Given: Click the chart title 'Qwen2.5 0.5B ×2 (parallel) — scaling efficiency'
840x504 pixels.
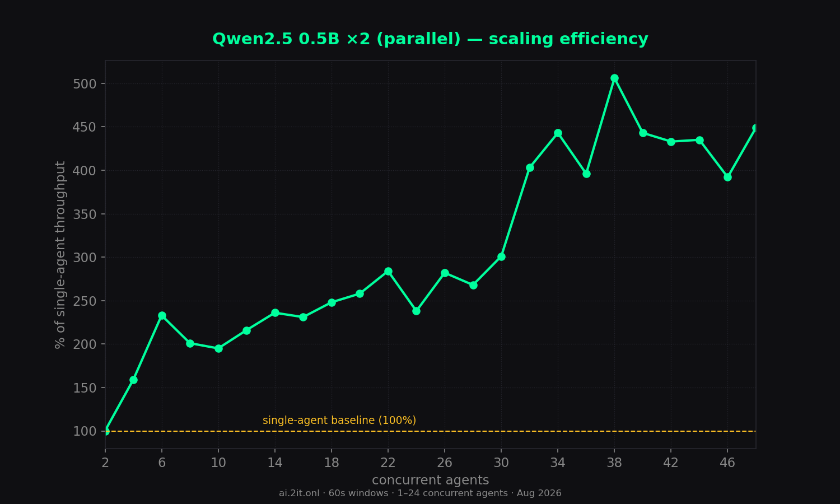Looking at the screenshot, I should 430,39.
